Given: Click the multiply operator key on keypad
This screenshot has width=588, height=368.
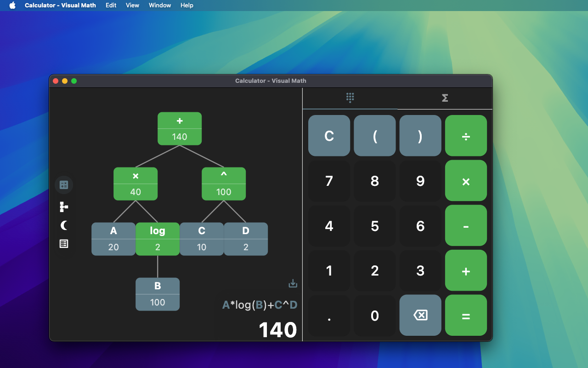Looking at the screenshot, I should pyautogui.click(x=466, y=181).
